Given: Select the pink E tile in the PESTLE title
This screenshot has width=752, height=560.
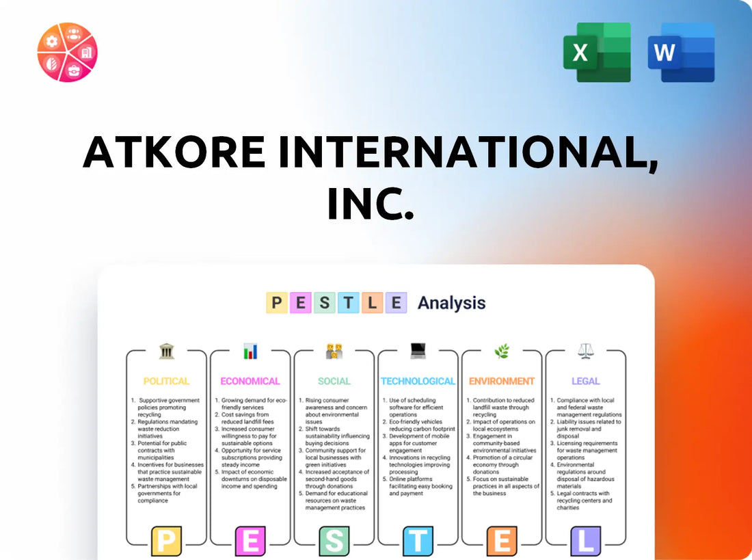Looking at the screenshot, I should [x=301, y=303].
